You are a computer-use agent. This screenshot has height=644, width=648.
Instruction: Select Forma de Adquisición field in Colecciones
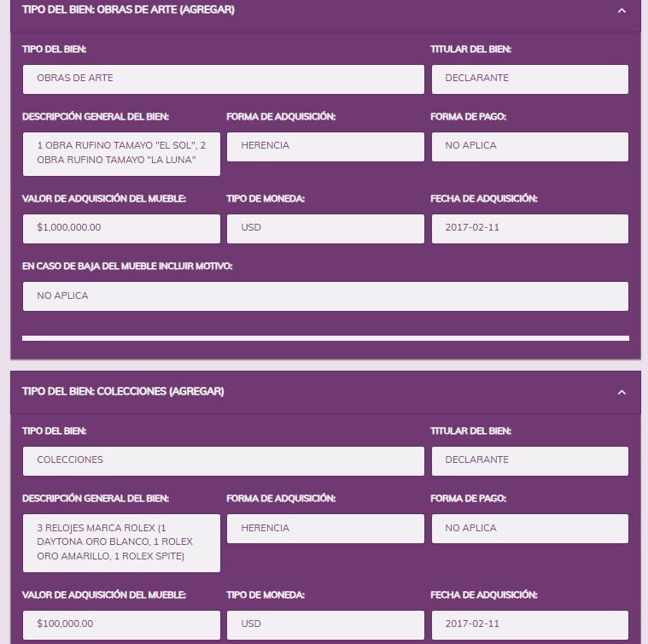325,529
